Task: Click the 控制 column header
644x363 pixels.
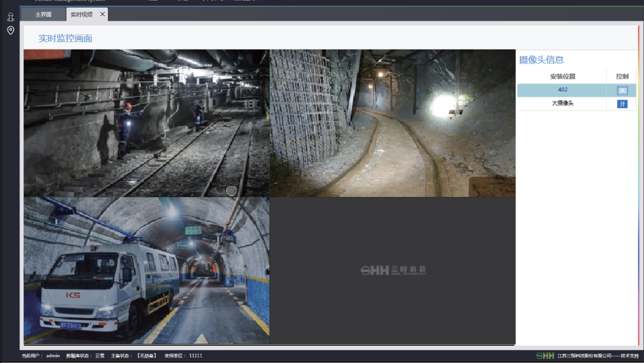Action: pyautogui.click(x=622, y=76)
